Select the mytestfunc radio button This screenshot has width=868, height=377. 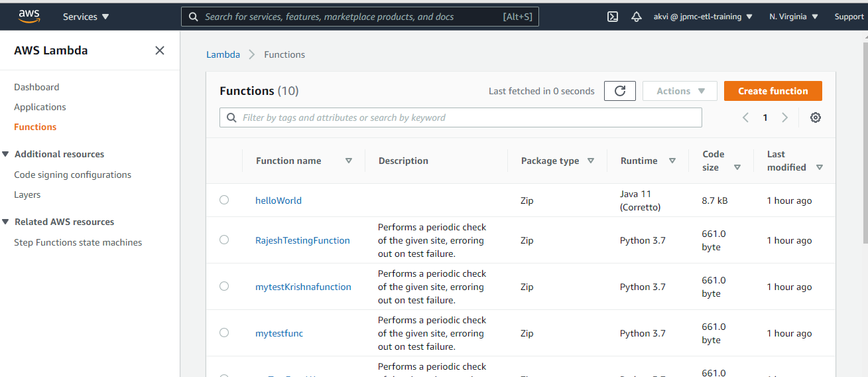pos(224,333)
